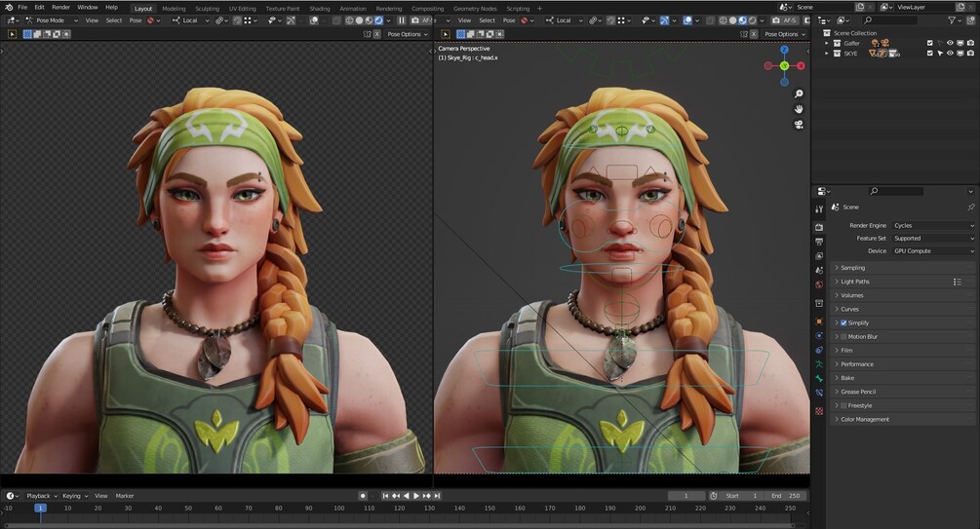The height and width of the screenshot is (529, 980).
Task: Open the Tool settings properties tab
Action: point(819,209)
